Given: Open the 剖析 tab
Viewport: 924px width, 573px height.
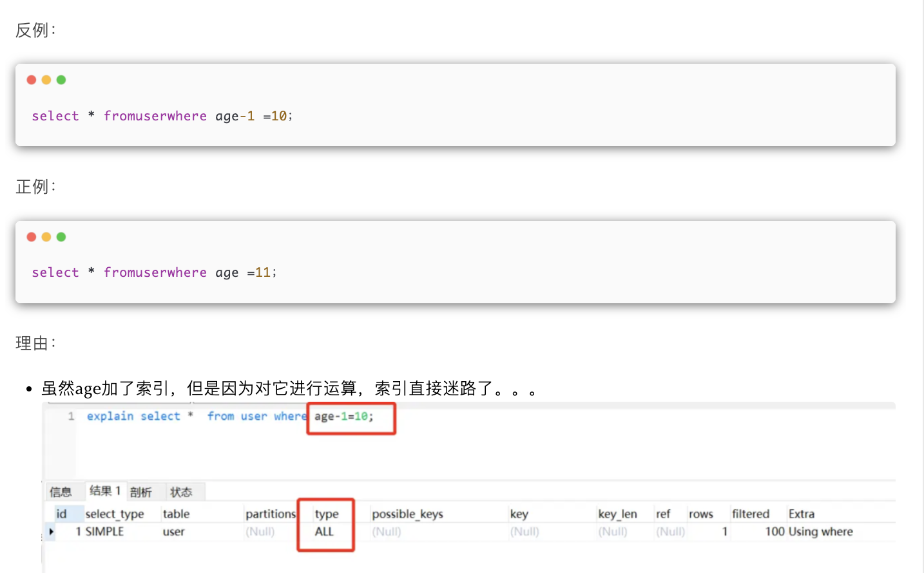Looking at the screenshot, I should click(x=141, y=493).
